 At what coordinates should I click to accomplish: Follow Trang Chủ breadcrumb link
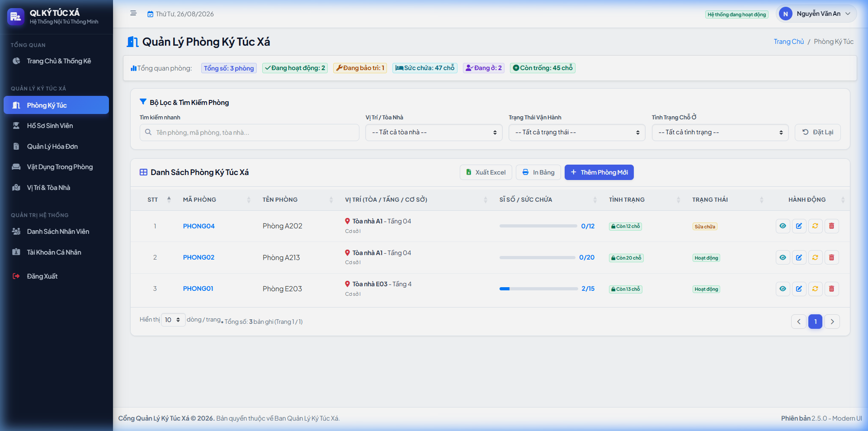tap(789, 42)
